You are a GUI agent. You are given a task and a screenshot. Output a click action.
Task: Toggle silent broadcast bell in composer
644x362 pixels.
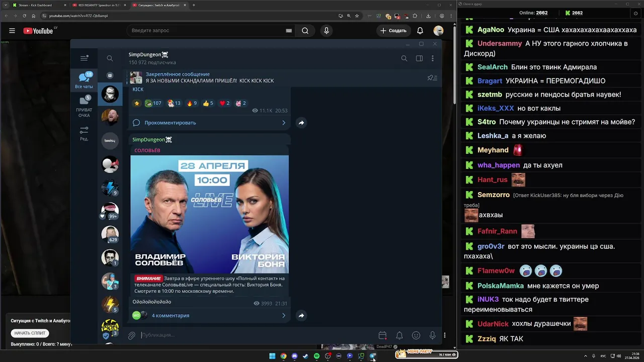pos(399,335)
